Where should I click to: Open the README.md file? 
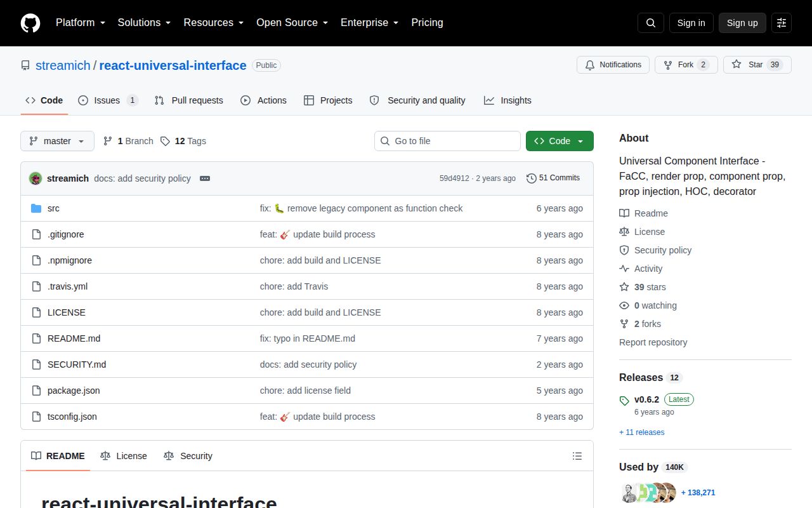[74, 338]
